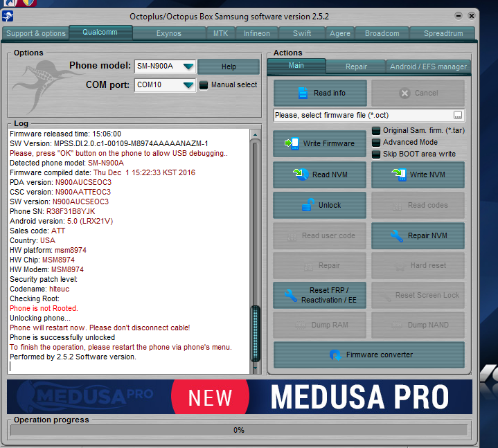
Task: Click log line 'Phone is successfully unlocked'
Action: click(62, 337)
